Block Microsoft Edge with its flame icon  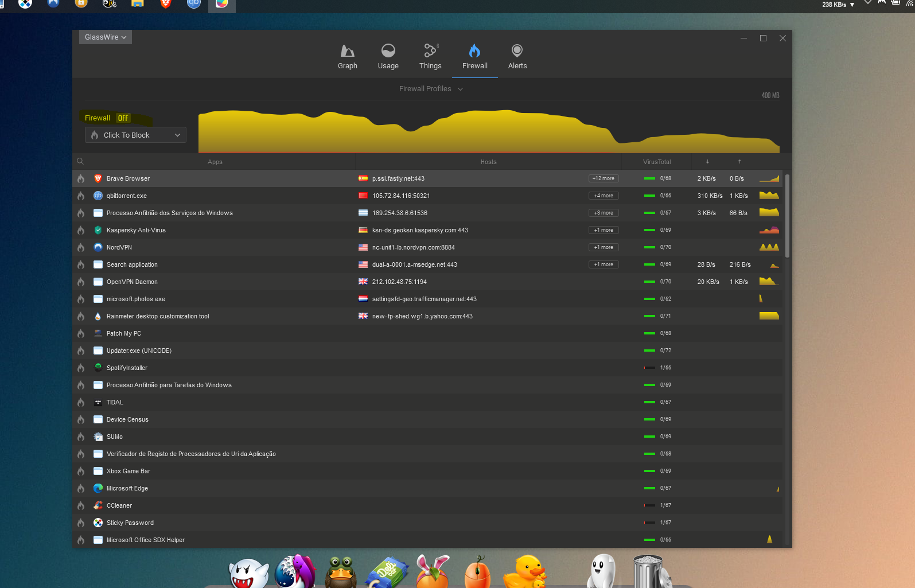pos(81,488)
